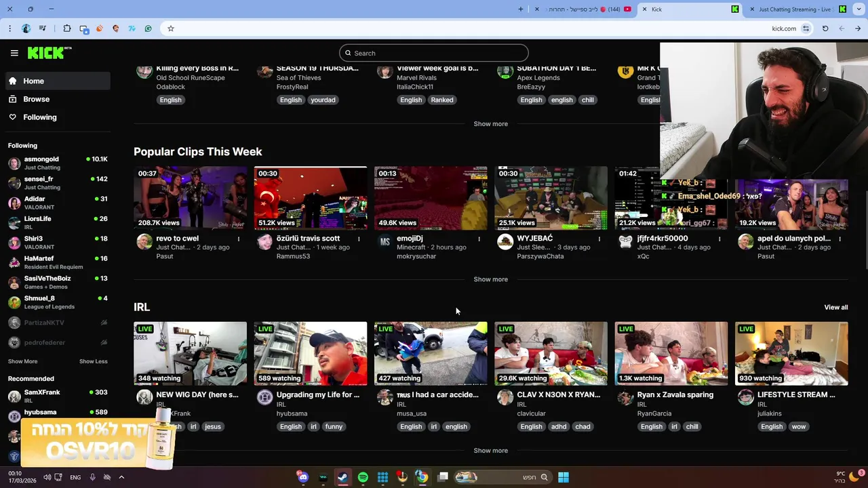Select the "Ranked" tag on ItaliaChick11 stream
The image size is (868, 488).
point(441,100)
